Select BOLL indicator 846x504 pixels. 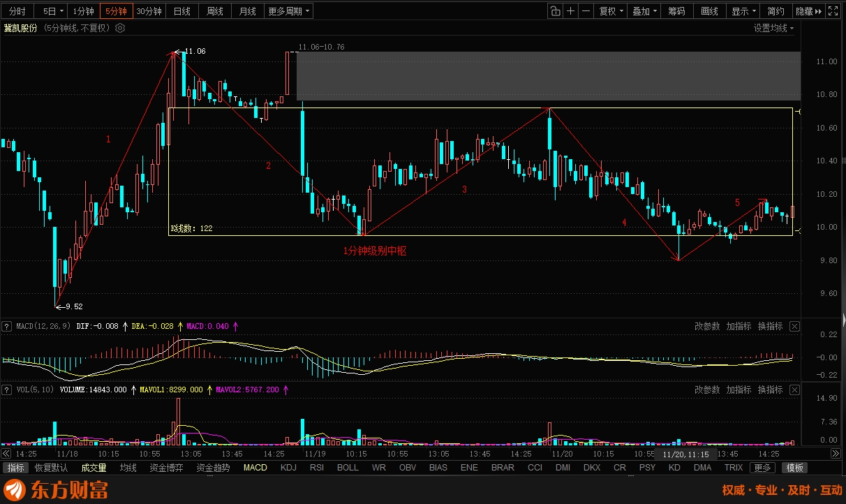click(x=348, y=468)
